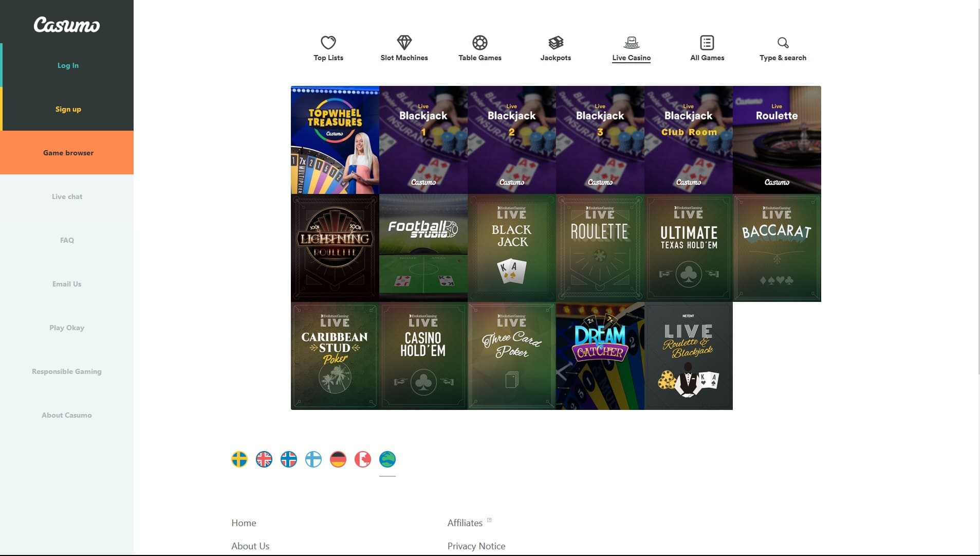Open Live Blackjack 3 game
The image size is (980, 556).
coord(600,140)
